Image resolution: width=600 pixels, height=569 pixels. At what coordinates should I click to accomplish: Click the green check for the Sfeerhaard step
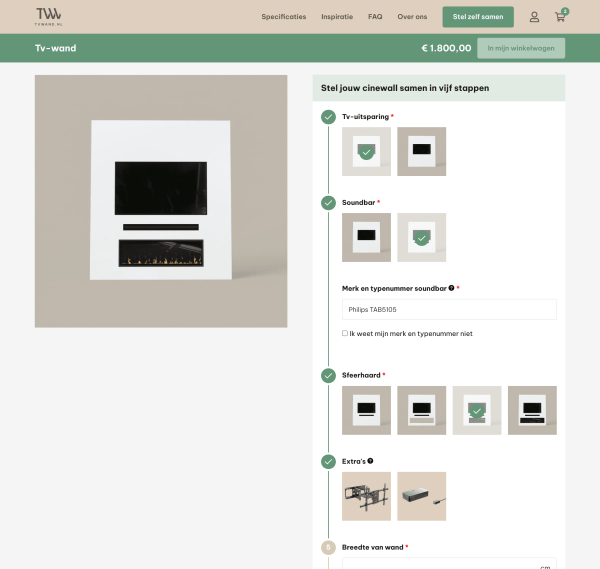328,376
